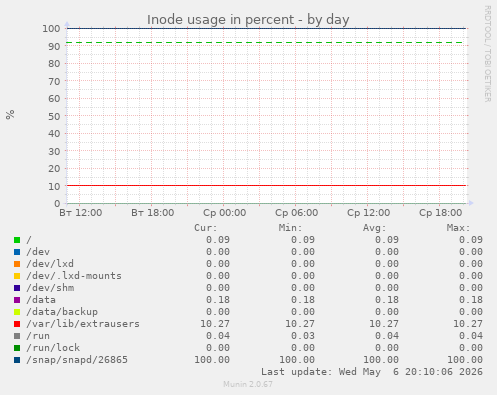Click the Max value 100.00 for /snap/snapd/26865

pyautogui.click(x=465, y=360)
